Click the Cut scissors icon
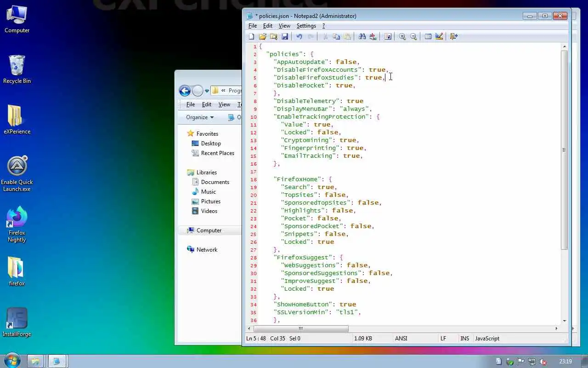588x368 pixels. point(325,36)
